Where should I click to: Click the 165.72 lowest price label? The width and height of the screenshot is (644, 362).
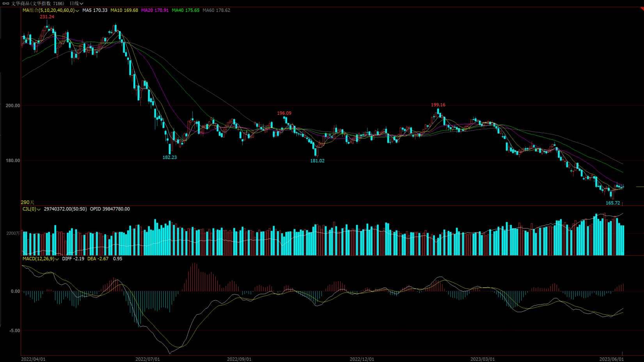tap(612, 203)
